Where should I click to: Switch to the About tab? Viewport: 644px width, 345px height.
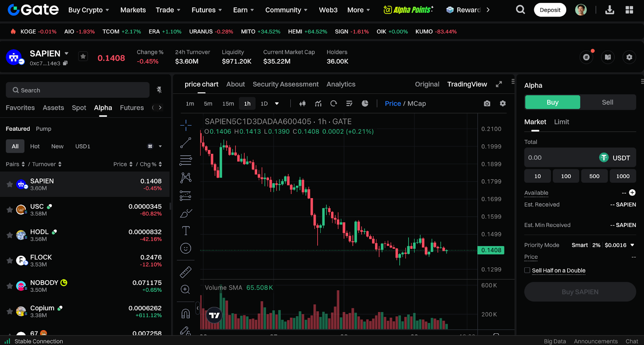235,84
